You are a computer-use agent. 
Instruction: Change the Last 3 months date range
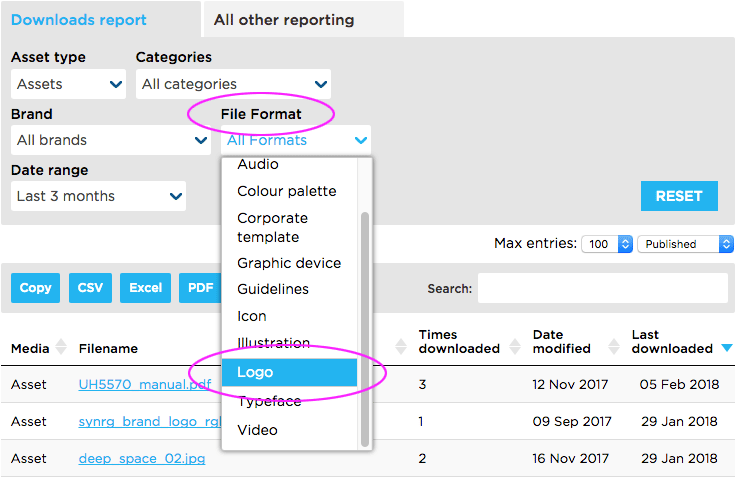(98, 197)
